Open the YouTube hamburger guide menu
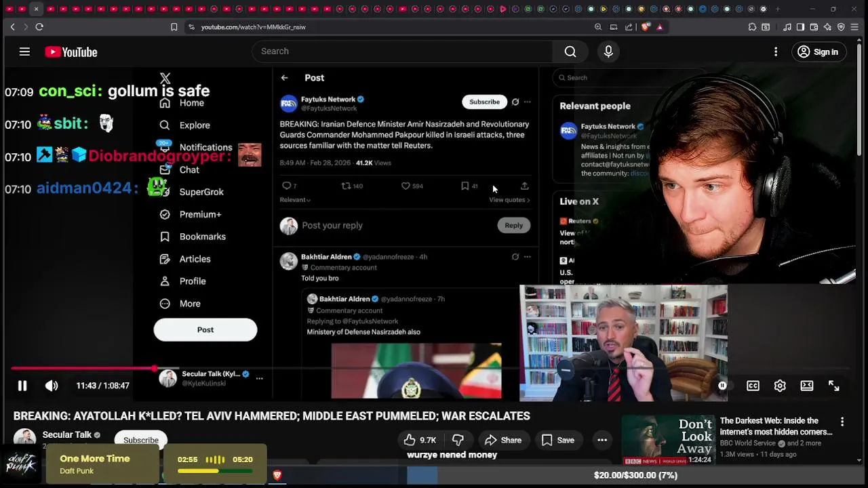 click(x=24, y=52)
